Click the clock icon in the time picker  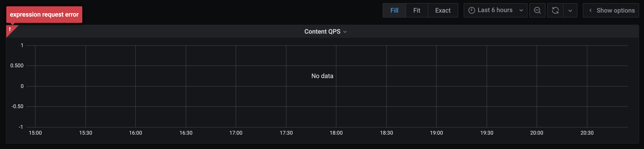472,10
